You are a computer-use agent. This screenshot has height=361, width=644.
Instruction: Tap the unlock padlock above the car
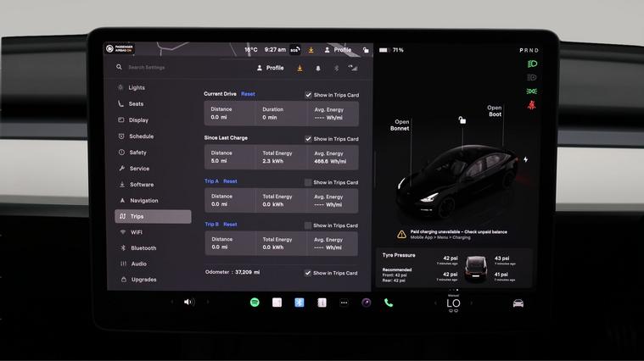(x=462, y=120)
